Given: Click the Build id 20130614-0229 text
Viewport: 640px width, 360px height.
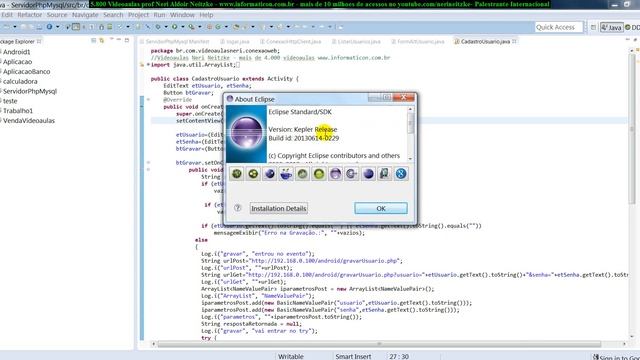Looking at the screenshot, I should (x=304, y=138).
